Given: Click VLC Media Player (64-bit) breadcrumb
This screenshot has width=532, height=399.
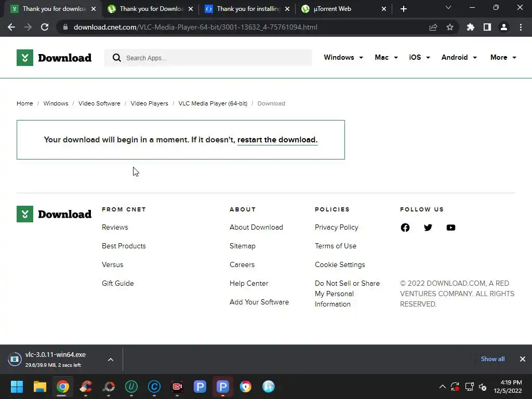Looking at the screenshot, I should coord(212,103).
